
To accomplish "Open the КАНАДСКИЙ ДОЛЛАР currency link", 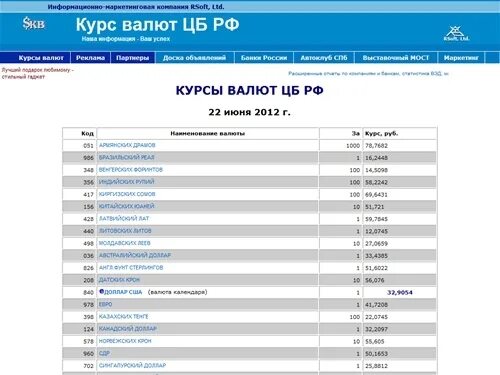I will point(128,329).
